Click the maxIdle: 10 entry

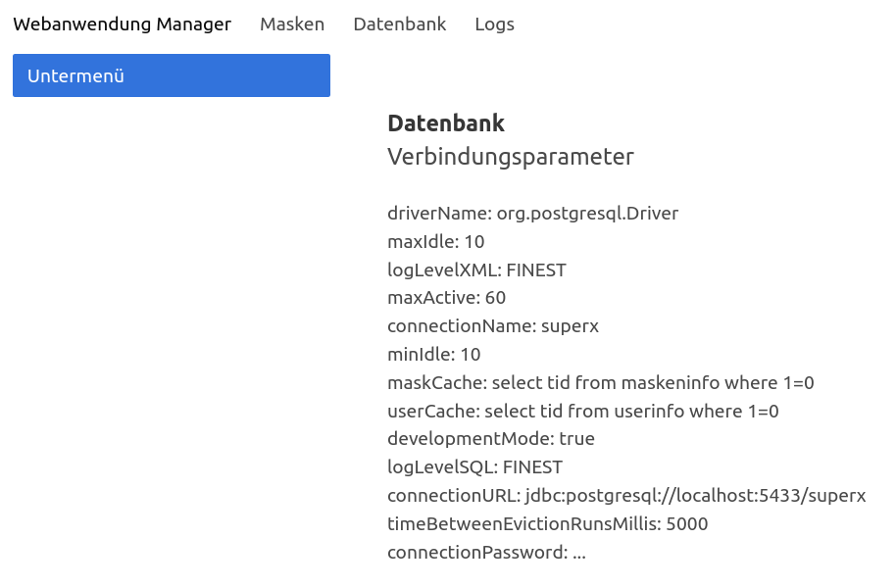(435, 242)
